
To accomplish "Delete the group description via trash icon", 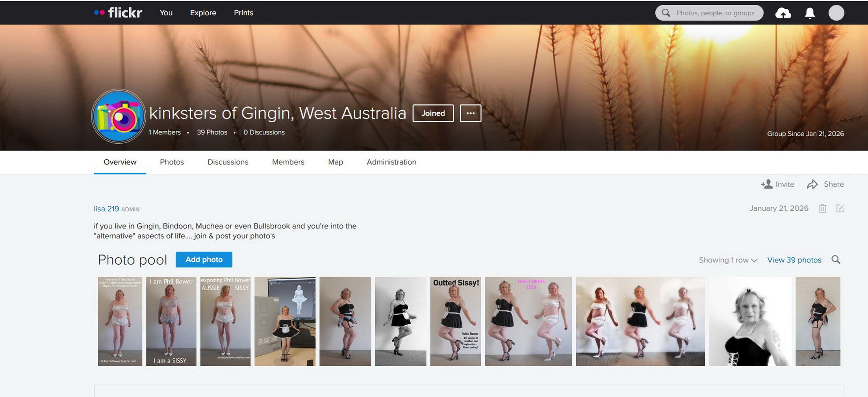I will [x=822, y=208].
